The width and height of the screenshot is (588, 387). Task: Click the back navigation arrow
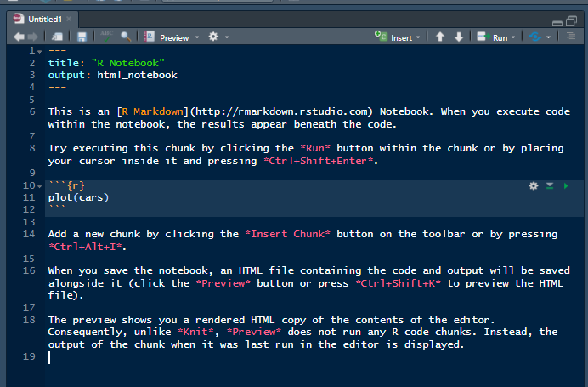tap(20, 37)
